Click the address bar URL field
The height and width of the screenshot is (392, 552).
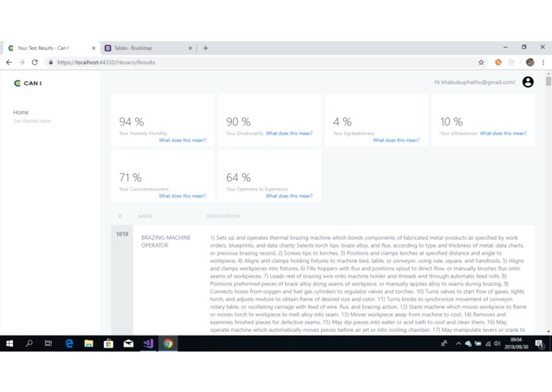click(x=261, y=62)
